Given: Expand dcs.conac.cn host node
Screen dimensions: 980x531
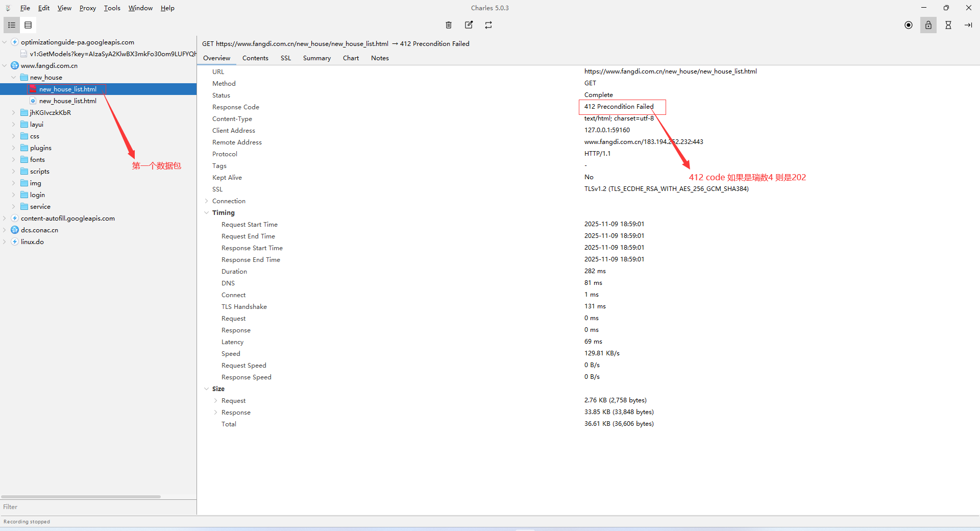Looking at the screenshot, I should click(x=5, y=230).
